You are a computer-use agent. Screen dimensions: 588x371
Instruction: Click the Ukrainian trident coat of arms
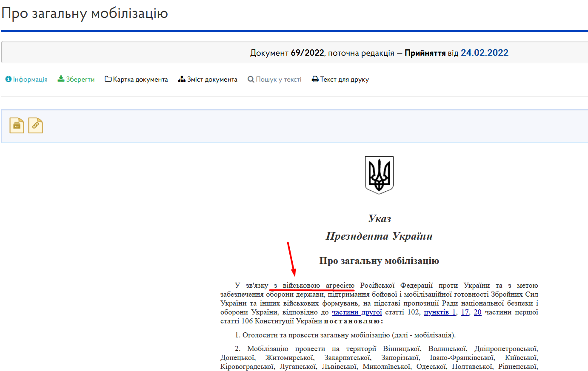pos(379,175)
